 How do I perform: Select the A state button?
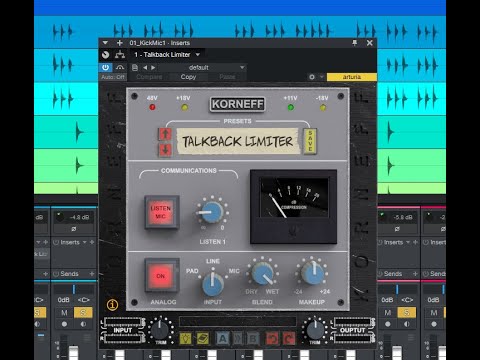(x=222, y=339)
